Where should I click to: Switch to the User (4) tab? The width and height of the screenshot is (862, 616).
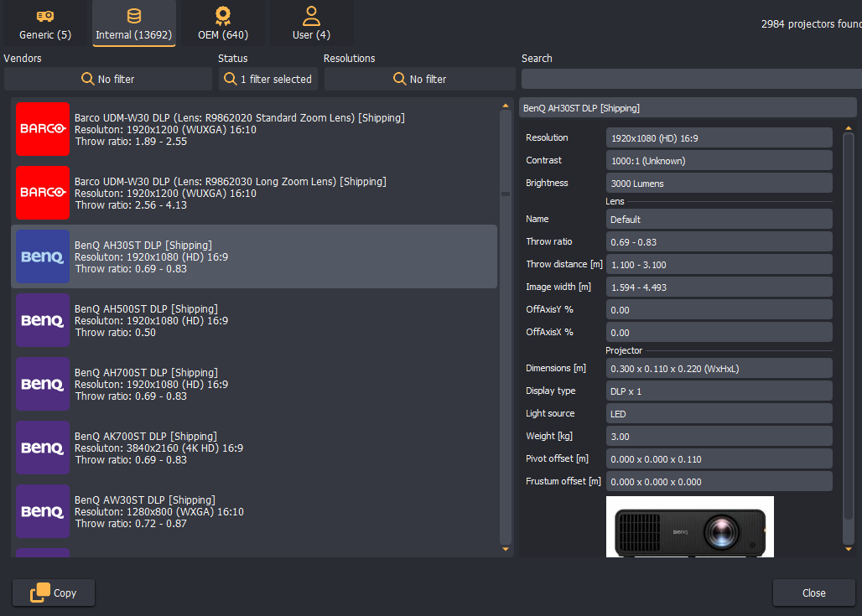coord(312,23)
